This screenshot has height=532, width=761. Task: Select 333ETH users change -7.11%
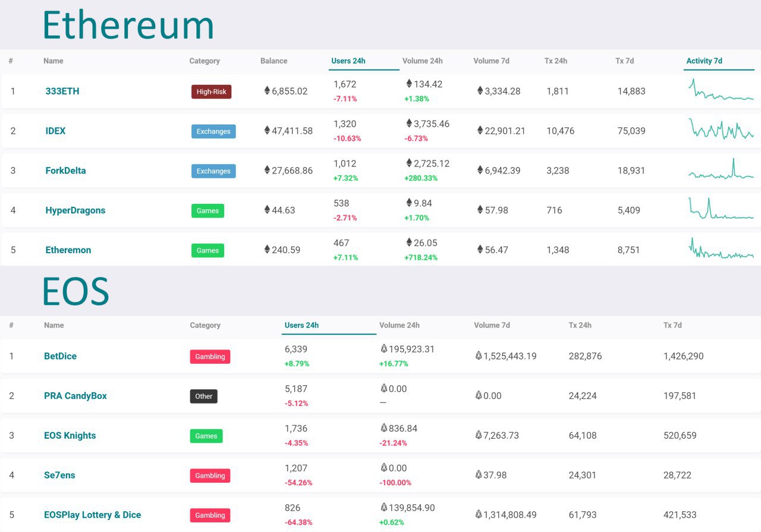(345, 99)
